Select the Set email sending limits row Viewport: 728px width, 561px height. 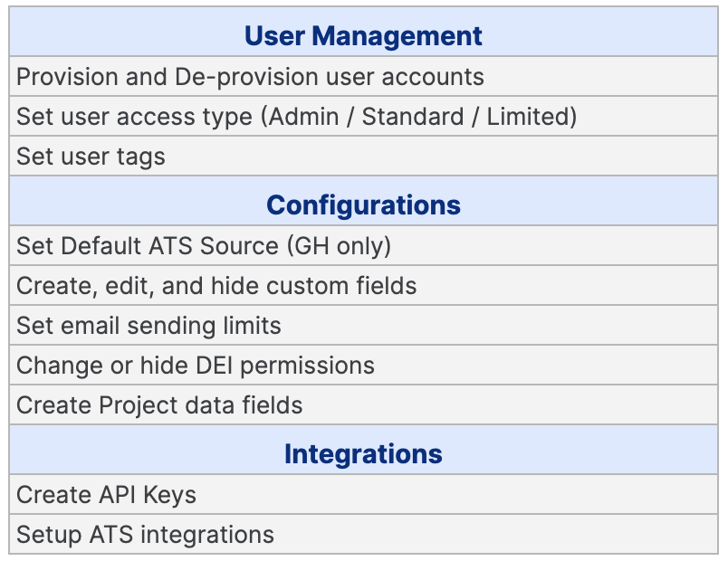tap(363, 325)
